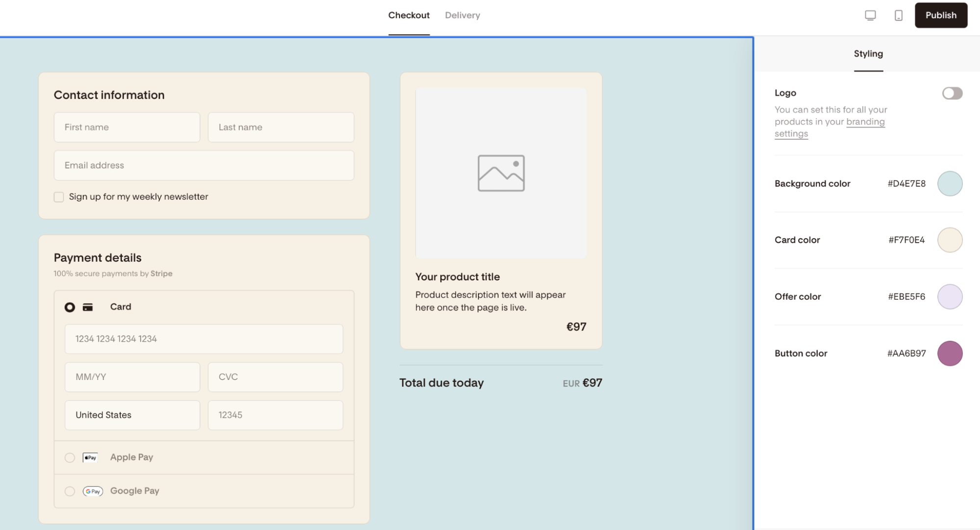Viewport: 980px width, 530px height.
Task: Click the product description text
Action: click(x=490, y=302)
